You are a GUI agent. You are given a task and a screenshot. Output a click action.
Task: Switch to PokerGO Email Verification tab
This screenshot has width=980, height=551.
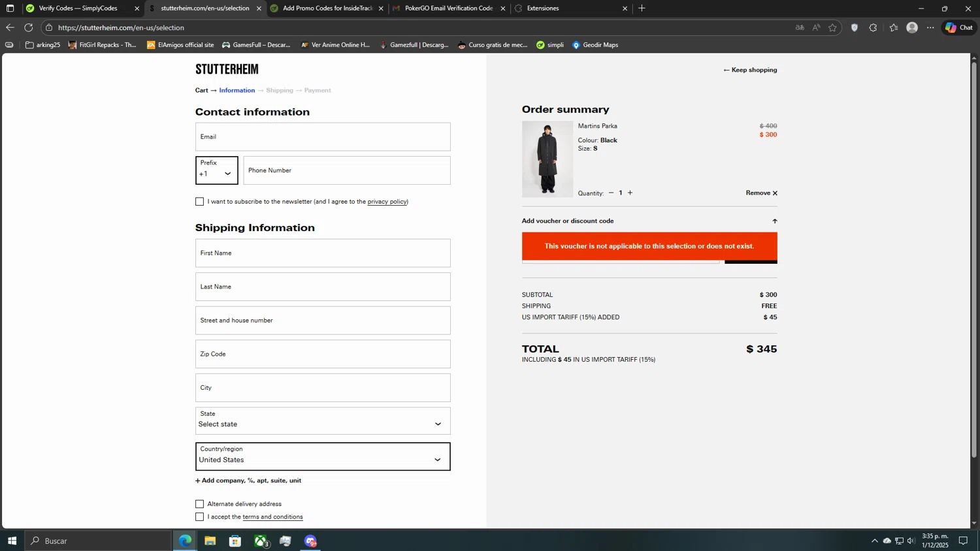tap(448, 8)
